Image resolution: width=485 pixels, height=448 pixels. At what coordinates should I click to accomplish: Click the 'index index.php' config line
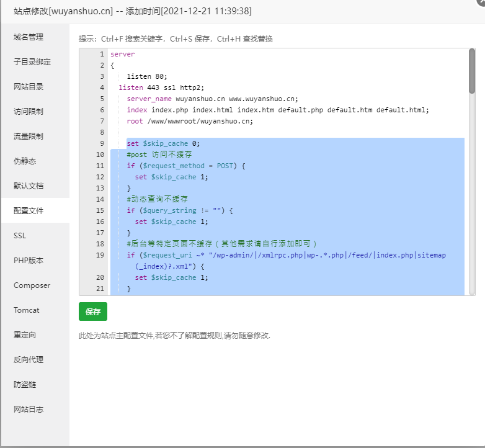[278, 110]
